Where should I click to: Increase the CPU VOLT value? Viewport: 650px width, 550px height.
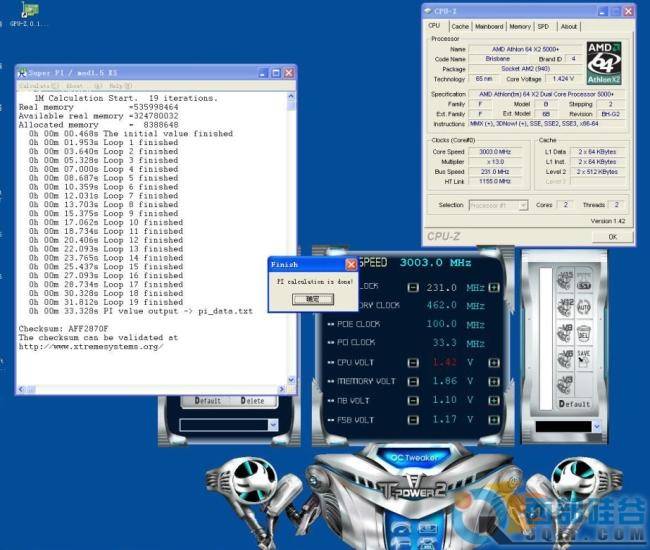[494, 363]
